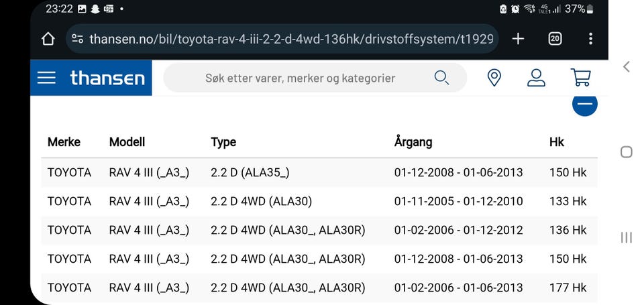Collapse section with blue minus button
Screen dimensions: 644x305
click(585, 105)
